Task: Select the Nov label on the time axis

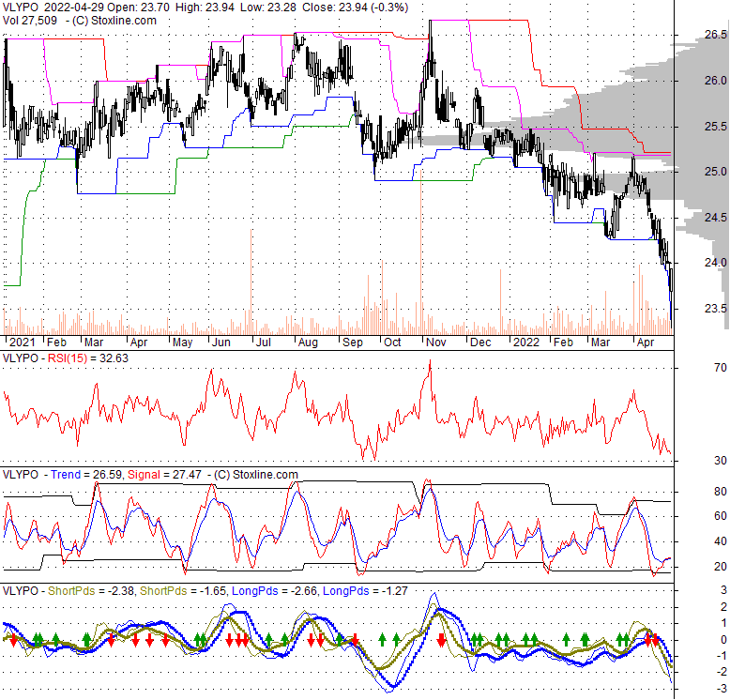Action: pos(436,342)
